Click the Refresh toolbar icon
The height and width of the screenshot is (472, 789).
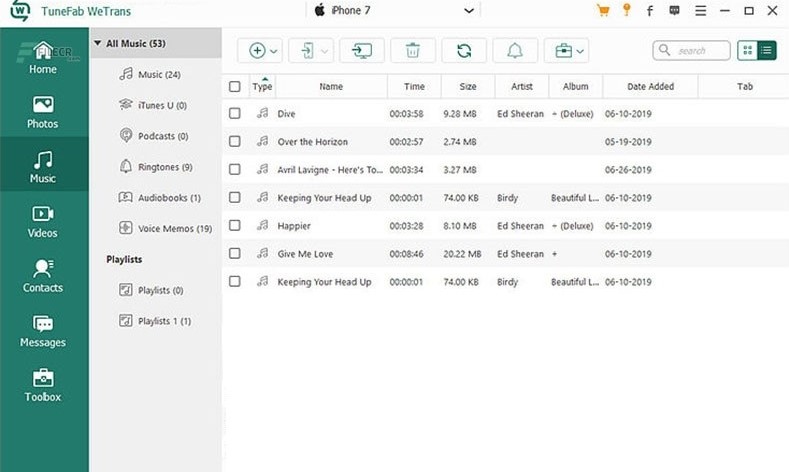point(464,51)
